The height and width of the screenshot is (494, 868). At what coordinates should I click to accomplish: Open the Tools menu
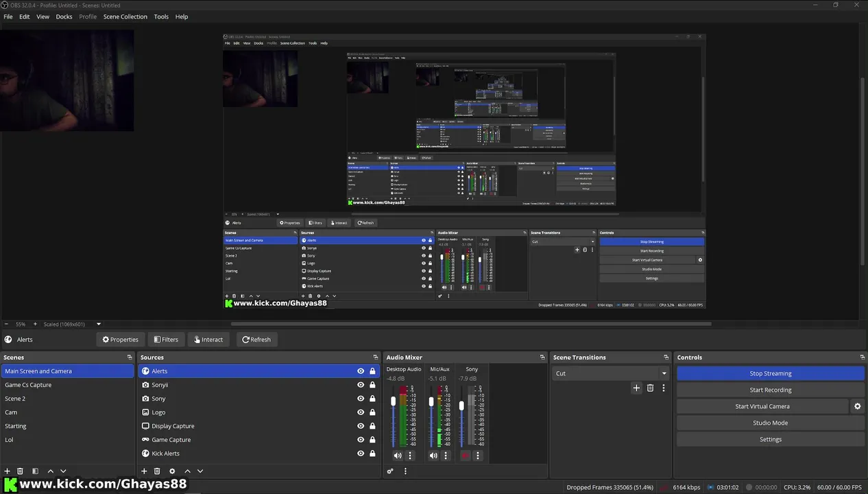click(161, 16)
